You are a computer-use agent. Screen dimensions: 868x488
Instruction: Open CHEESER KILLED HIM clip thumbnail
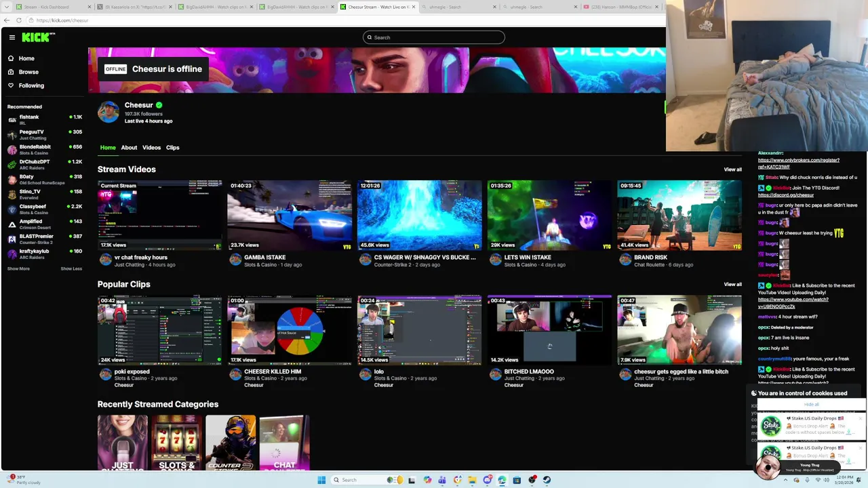click(290, 330)
